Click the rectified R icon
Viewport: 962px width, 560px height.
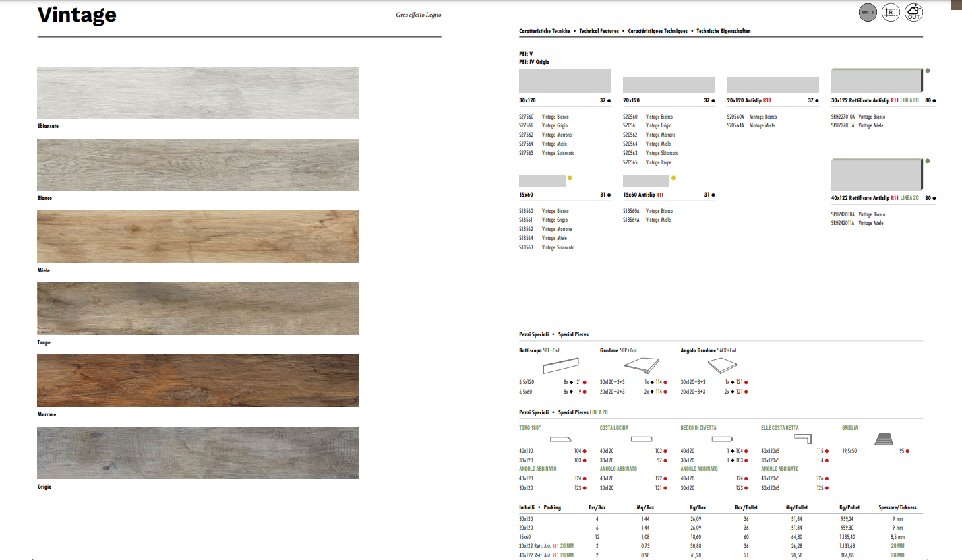point(891,13)
